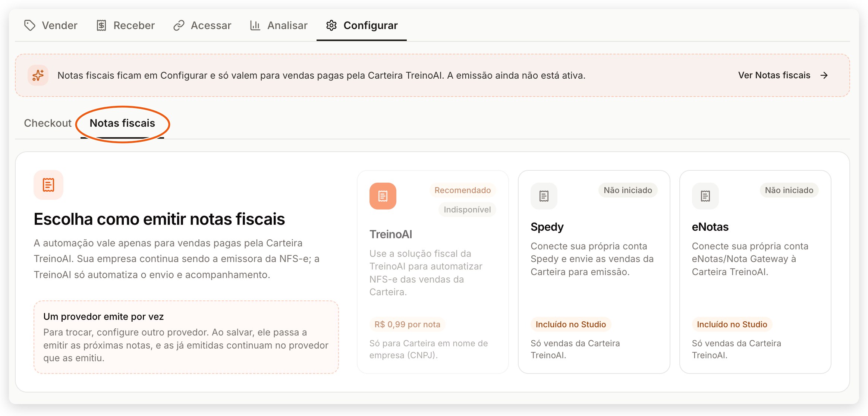The height and width of the screenshot is (416, 868).
Task: Select the Notas fiscais sub-tab
Action: [122, 123]
